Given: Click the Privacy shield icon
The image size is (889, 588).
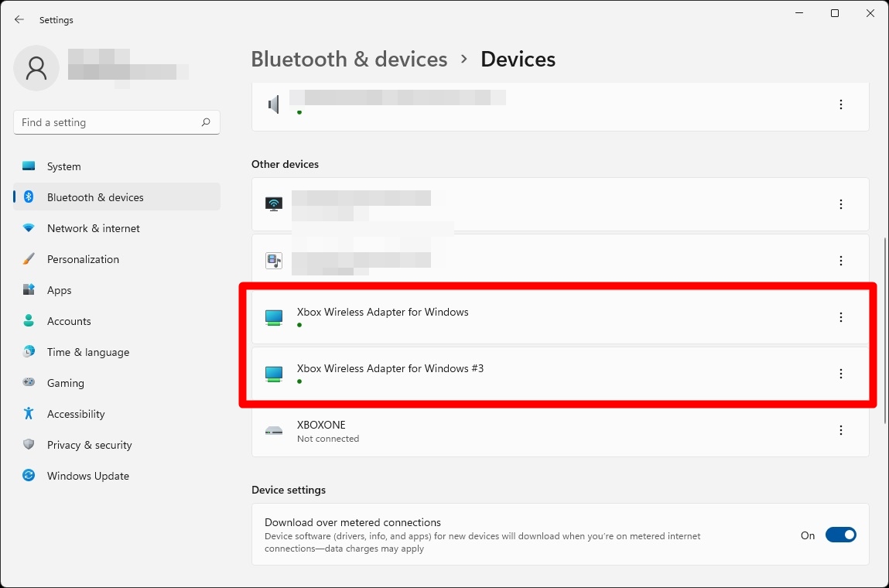Looking at the screenshot, I should pos(29,444).
